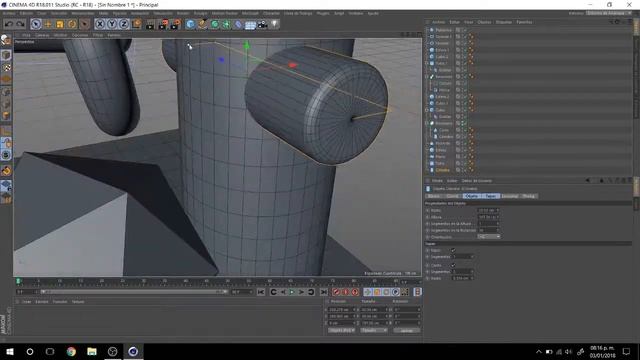Click the Redo arrow in the toolbar

coord(20,24)
